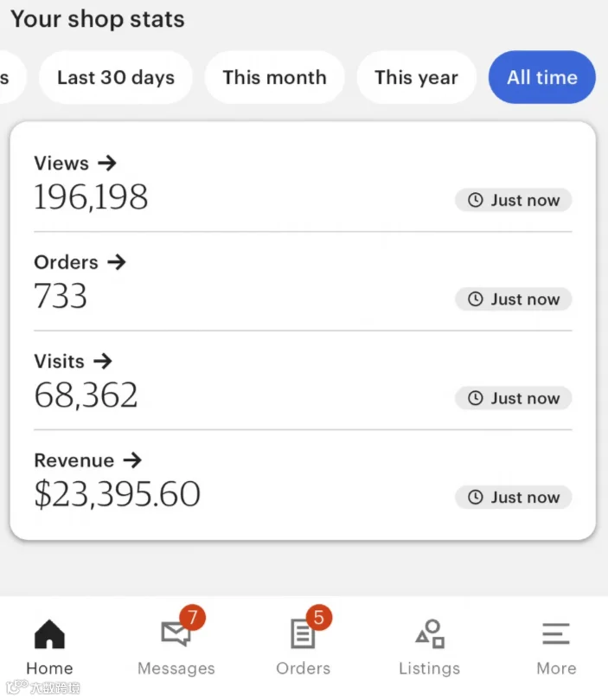The image size is (608, 700).
Task: Click the clock icon beside Views
Action: click(476, 200)
